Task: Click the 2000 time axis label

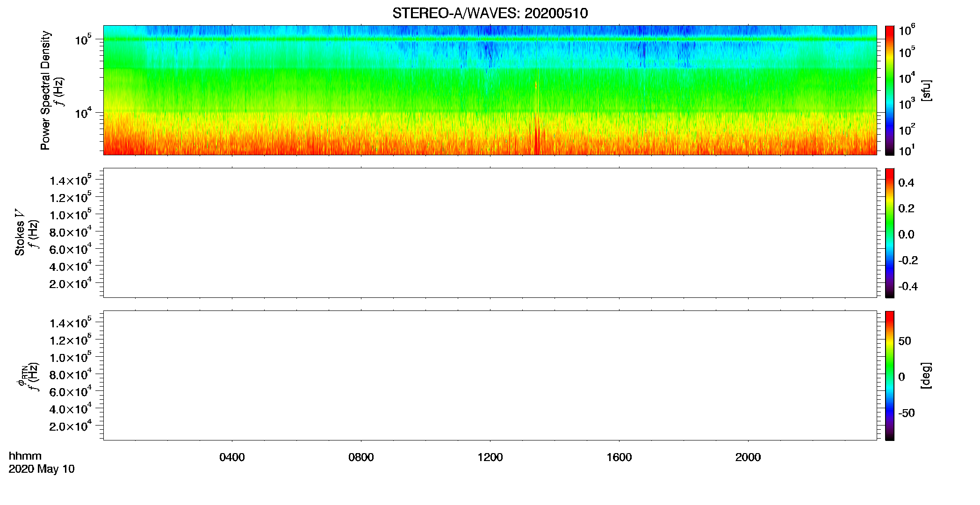Action: 748,457
